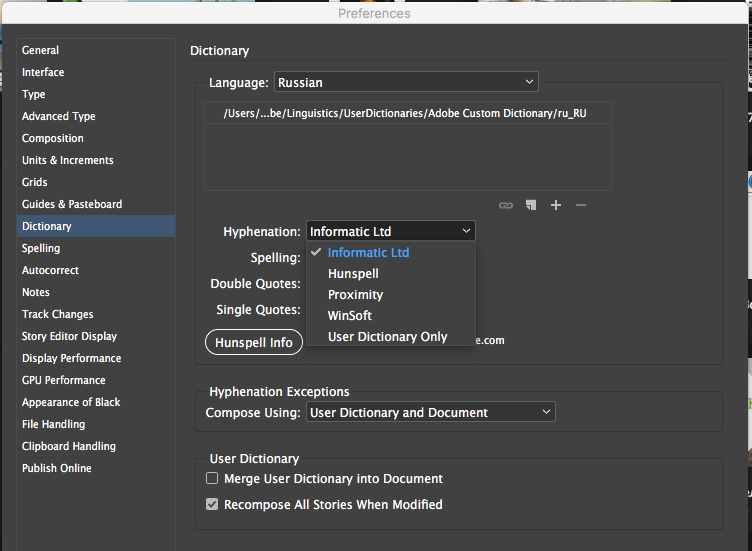Switch to the Autocorrect preferences
The image size is (752, 551).
coord(50,270)
